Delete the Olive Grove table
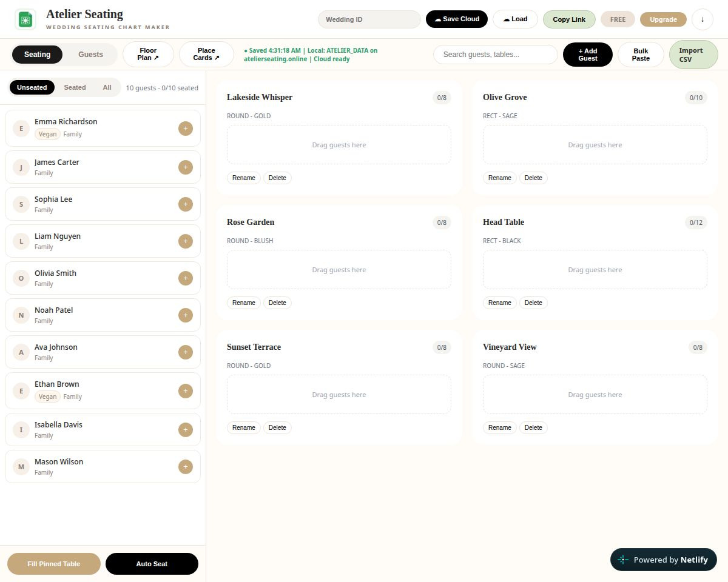The height and width of the screenshot is (582, 728). click(x=533, y=178)
